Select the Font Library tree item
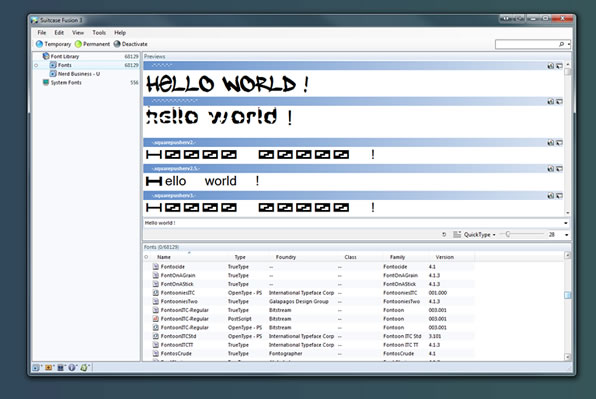596x399 pixels. [x=65, y=56]
